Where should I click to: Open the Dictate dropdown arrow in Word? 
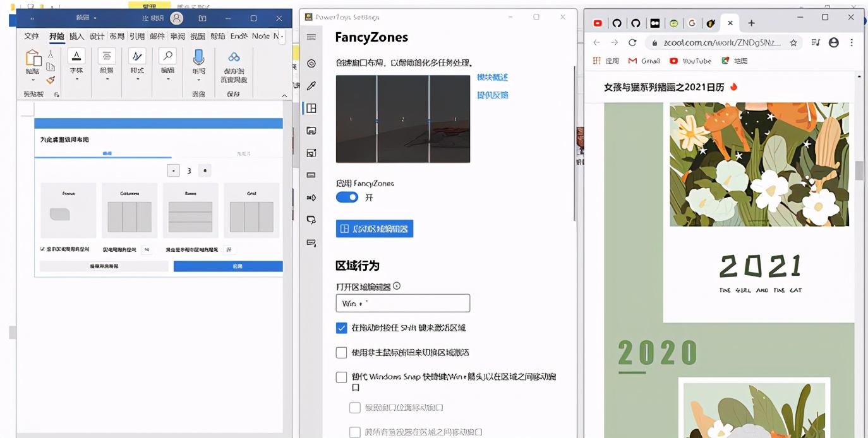[x=199, y=80]
